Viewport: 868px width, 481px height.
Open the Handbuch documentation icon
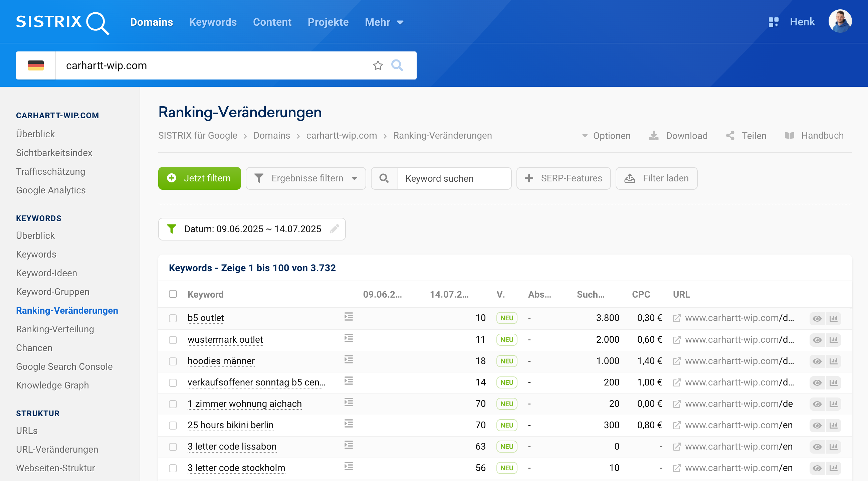click(789, 136)
